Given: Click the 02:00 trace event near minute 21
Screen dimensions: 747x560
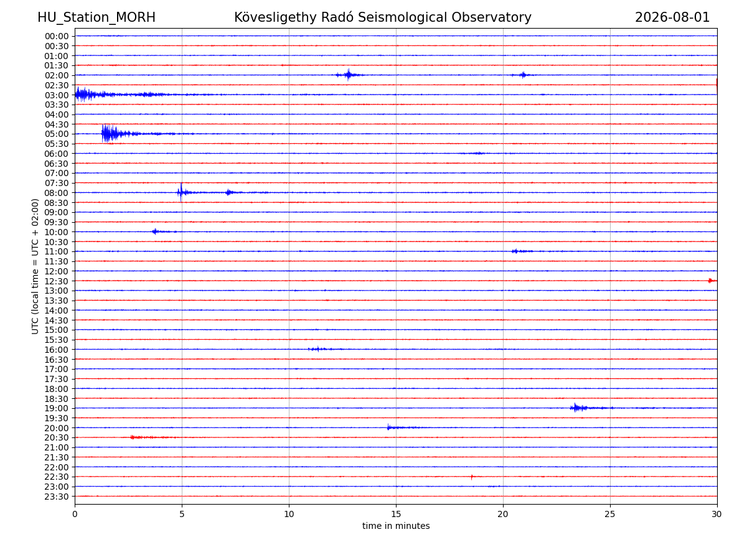Looking at the screenshot, I should [523, 75].
